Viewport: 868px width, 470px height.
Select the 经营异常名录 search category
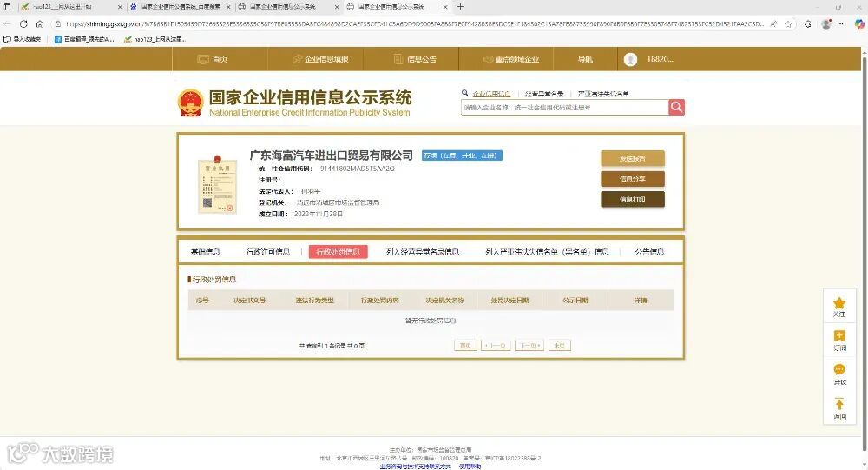544,94
